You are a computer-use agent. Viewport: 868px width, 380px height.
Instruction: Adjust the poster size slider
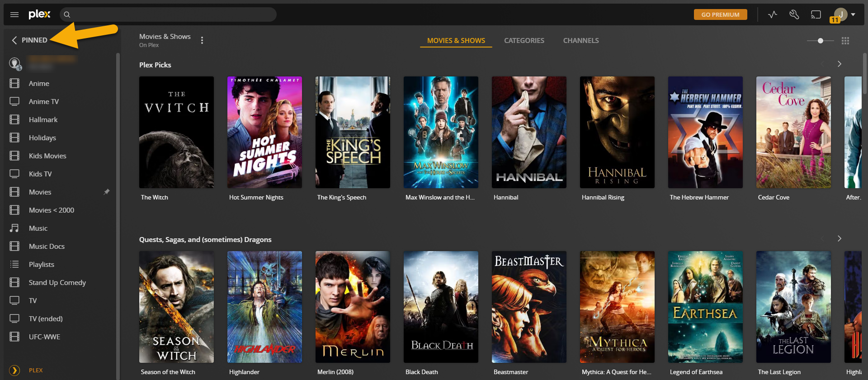click(x=821, y=41)
